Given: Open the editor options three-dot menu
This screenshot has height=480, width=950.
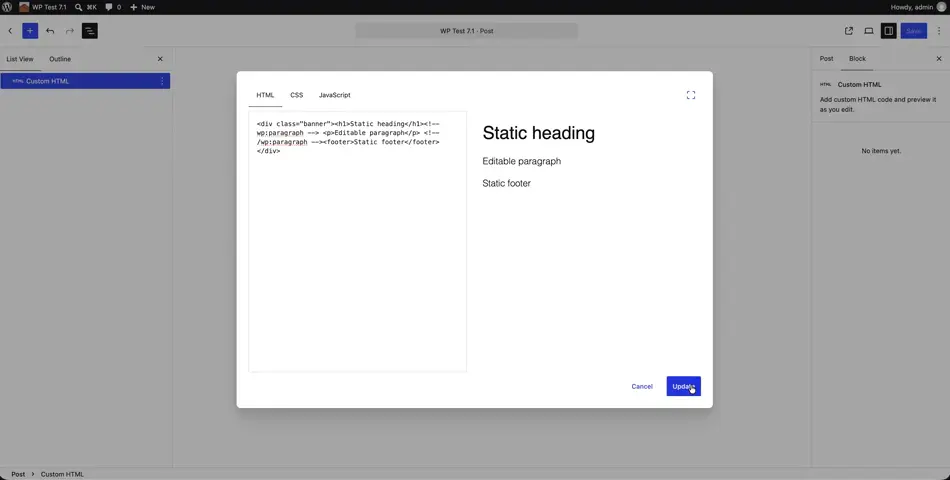Looking at the screenshot, I should click(x=939, y=31).
